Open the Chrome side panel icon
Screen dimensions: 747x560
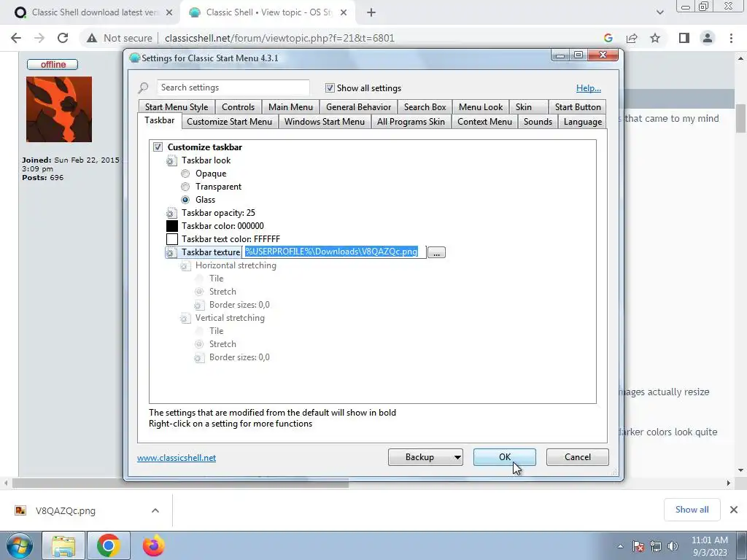pos(684,38)
